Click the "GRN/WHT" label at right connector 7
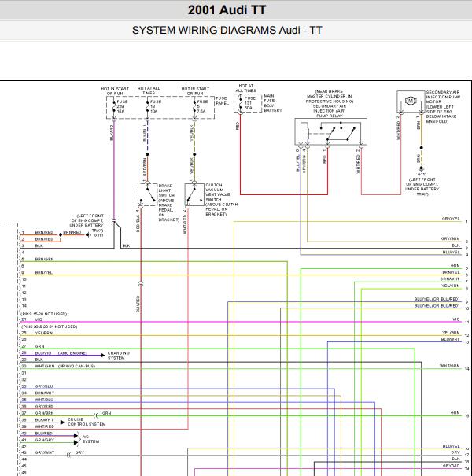 click(x=450, y=279)
